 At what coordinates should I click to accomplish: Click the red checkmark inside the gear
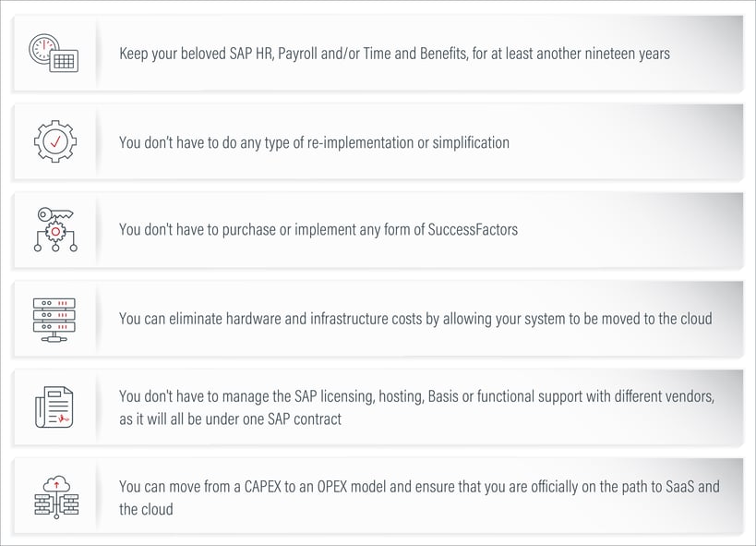click(x=54, y=141)
